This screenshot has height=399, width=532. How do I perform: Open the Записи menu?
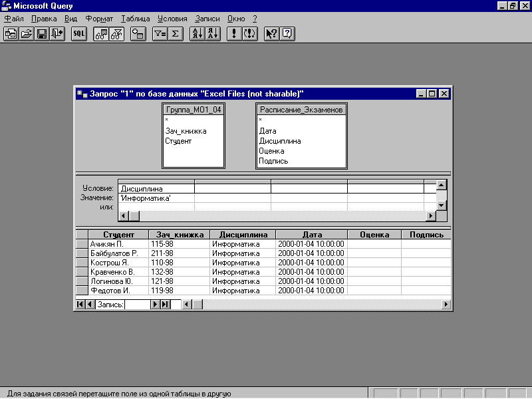click(207, 19)
